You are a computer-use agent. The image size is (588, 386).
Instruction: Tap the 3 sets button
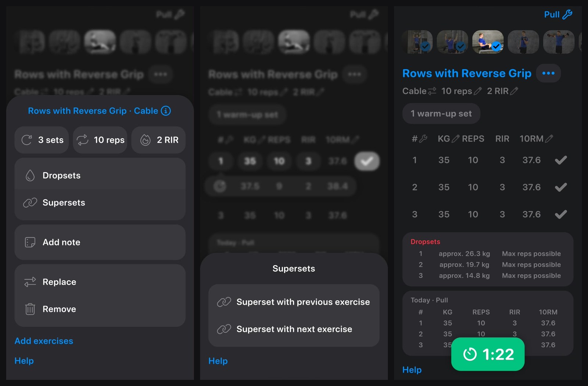[x=42, y=140]
